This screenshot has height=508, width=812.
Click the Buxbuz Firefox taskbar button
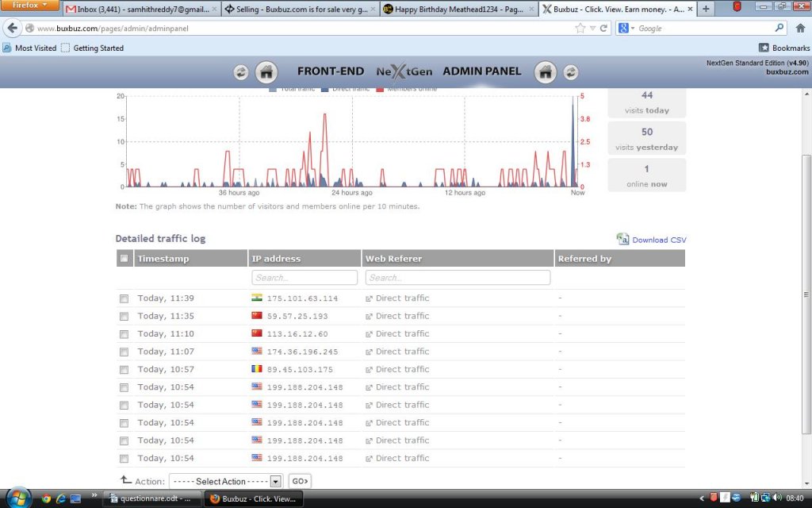[x=254, y=498]
